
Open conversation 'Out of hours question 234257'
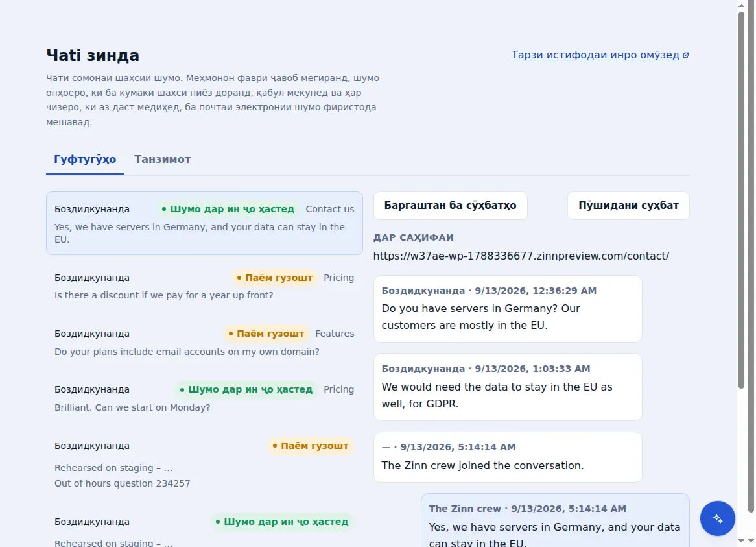point(204,463)
